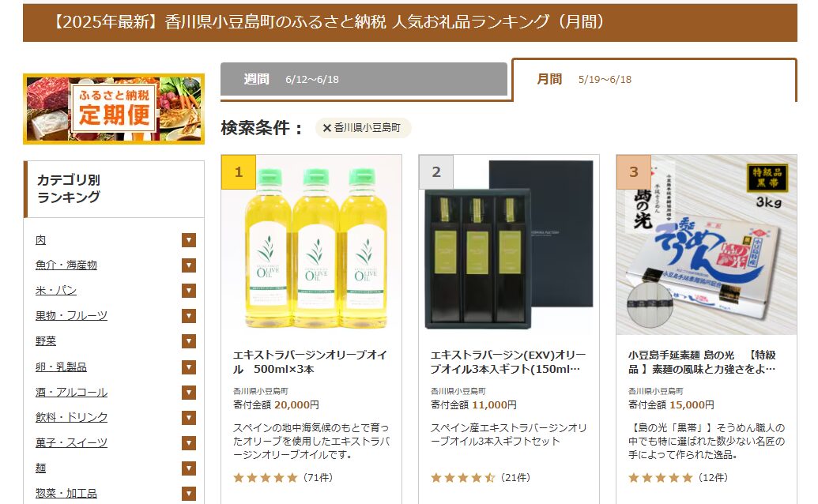Expand the 米・パン category arrow
The height and width of the screenshot is (504, 818).
(x=189, y=290)
